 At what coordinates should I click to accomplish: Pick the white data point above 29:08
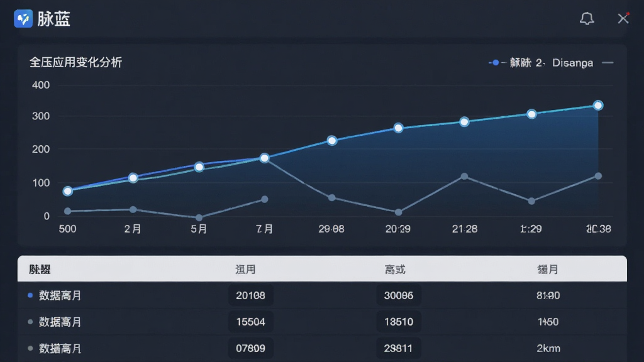[332, 141]
